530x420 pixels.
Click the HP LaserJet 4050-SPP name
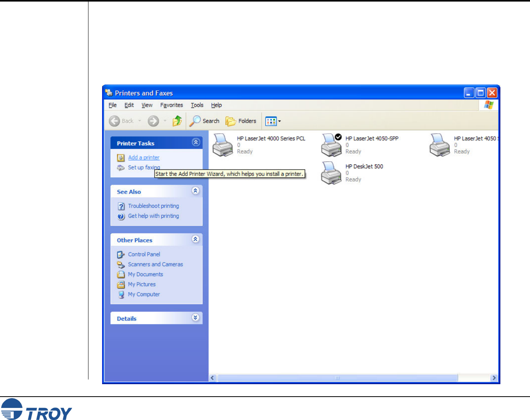click(x=372, y=138)
